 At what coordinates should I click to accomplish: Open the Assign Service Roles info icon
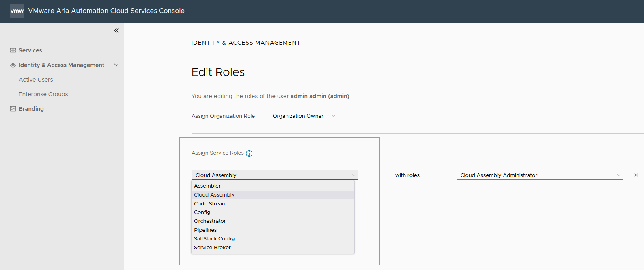(249, 153)
